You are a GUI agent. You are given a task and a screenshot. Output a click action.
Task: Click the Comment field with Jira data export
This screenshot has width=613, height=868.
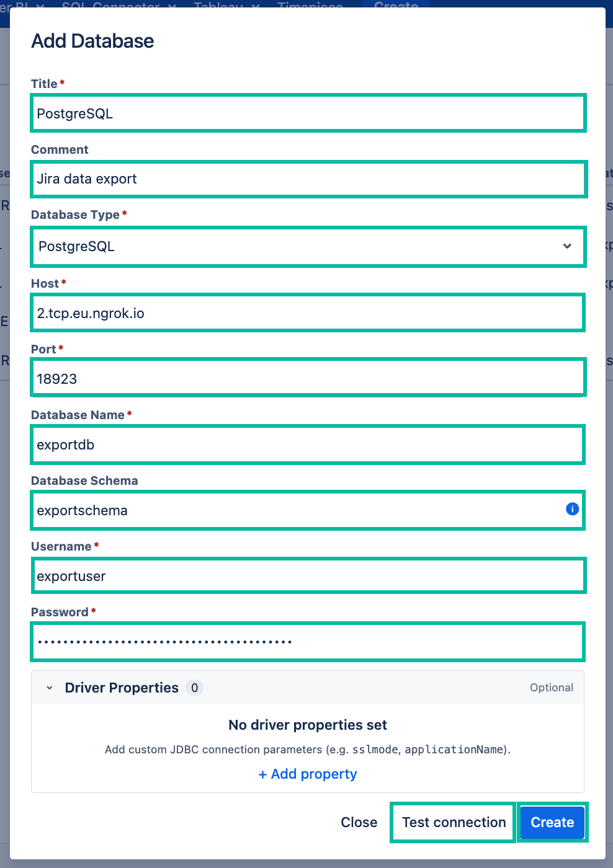click(x=308, y=179)
